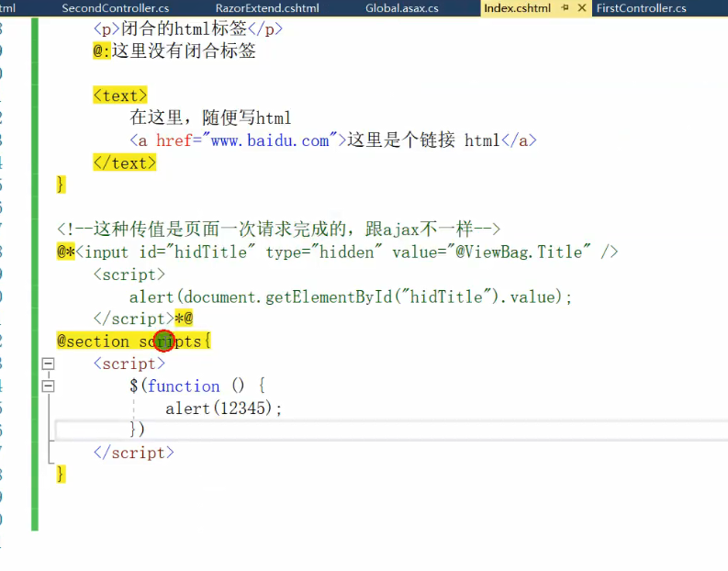The width and height of the screenshot is (728, 571).
Task: Open the RazorExtend.cshtml tab
Action: (x=267, y=8)
